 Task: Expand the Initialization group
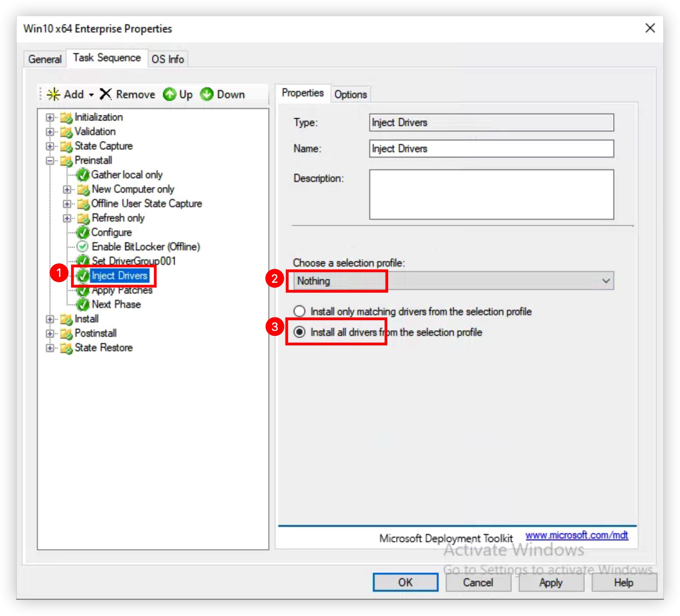[50, 118]
